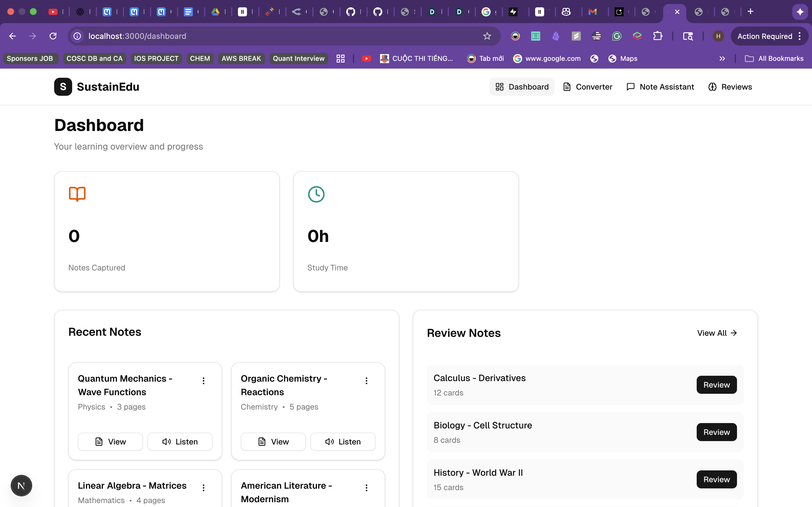812x507 pixels.
Task: Open options menu for Linear Algebra note
Action: 203,488
